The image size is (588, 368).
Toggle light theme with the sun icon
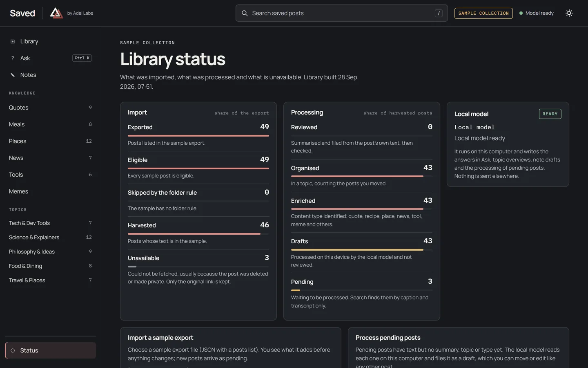coord(569,13)
